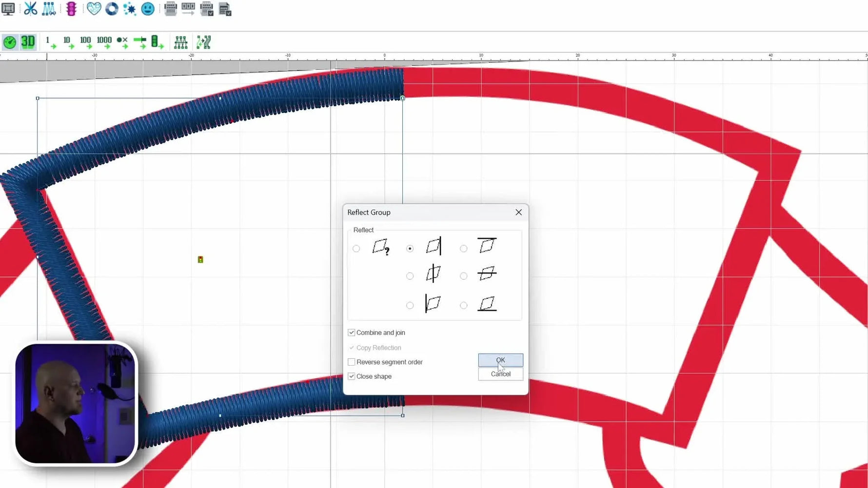Open the heart-shaped lettering icon

[x=94, y=9]
